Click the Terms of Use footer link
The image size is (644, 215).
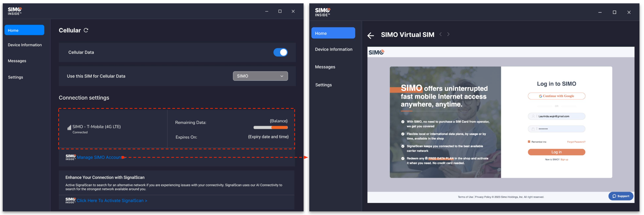click(x=465, y=197)
